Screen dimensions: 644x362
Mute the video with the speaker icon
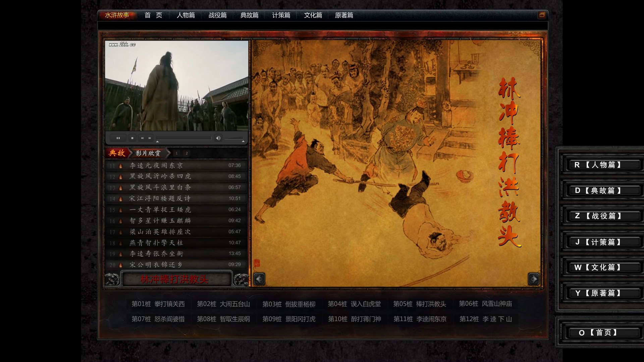[218, 138]
